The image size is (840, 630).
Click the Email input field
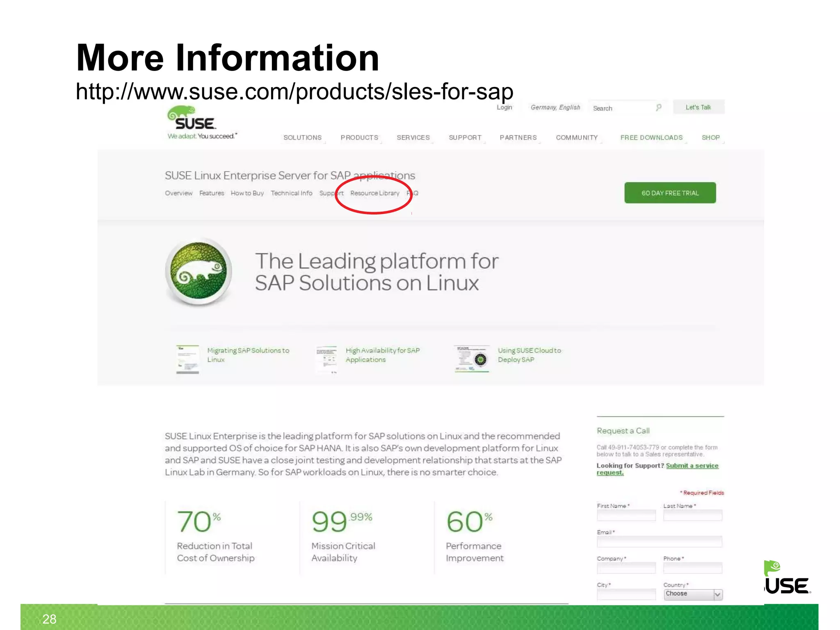[x=660, y=541]
